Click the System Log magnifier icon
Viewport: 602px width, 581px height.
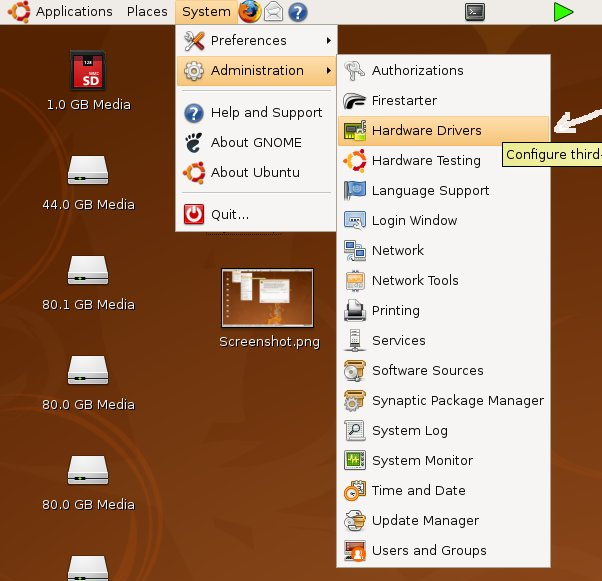click(354, 430)
